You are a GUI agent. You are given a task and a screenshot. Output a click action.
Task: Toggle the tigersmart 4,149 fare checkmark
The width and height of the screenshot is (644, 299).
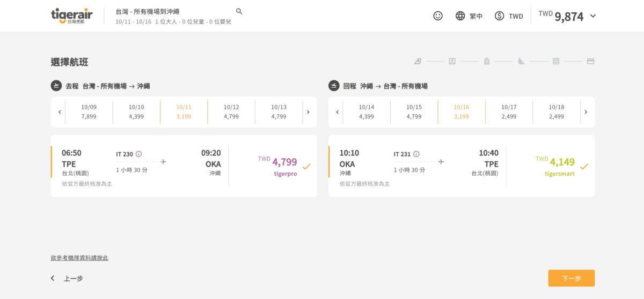[584, 166]
